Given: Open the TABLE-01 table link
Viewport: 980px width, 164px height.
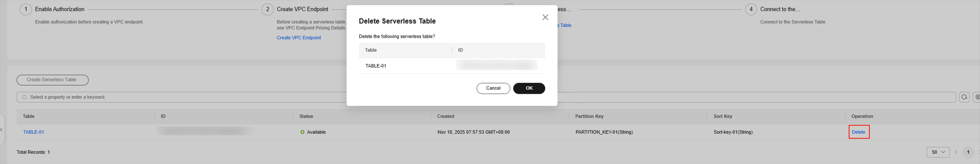Looking at the screenshot, I should click(x=33, y=132).
